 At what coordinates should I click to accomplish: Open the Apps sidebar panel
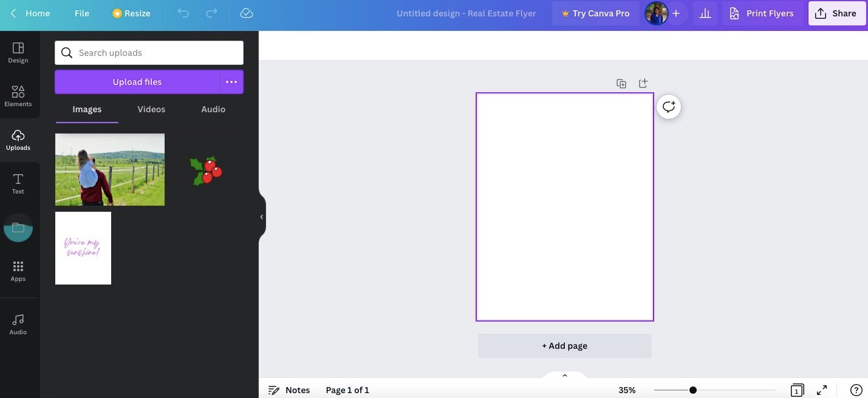[x=18, y=271]
